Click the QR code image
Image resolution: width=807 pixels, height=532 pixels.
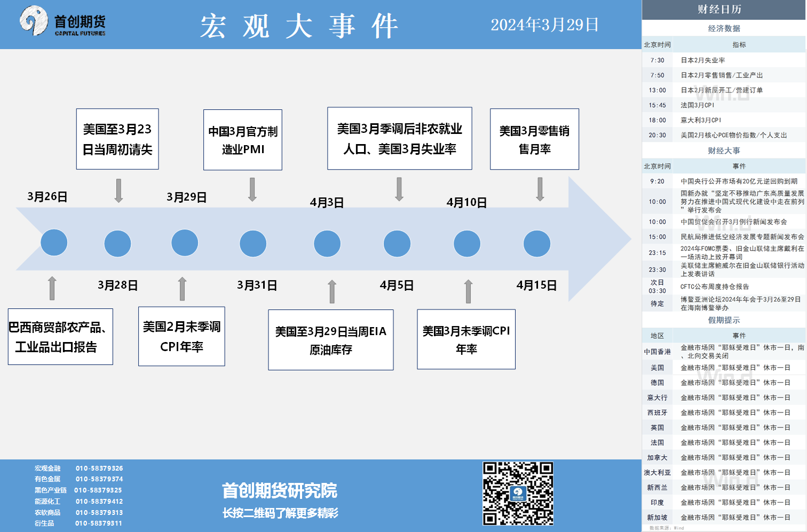pyautogui.click(x=518, y=494)
